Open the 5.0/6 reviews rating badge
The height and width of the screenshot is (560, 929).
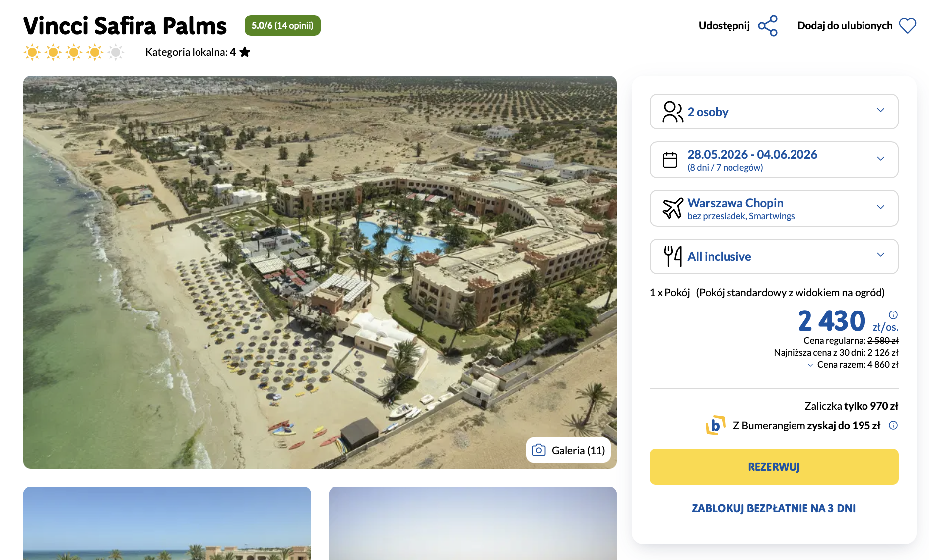282,26
